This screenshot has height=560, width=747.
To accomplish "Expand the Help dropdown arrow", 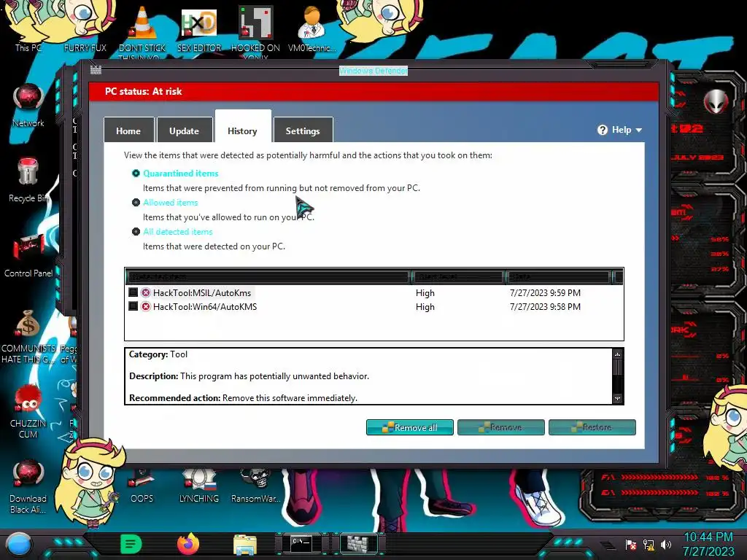I will click(639, 131).
